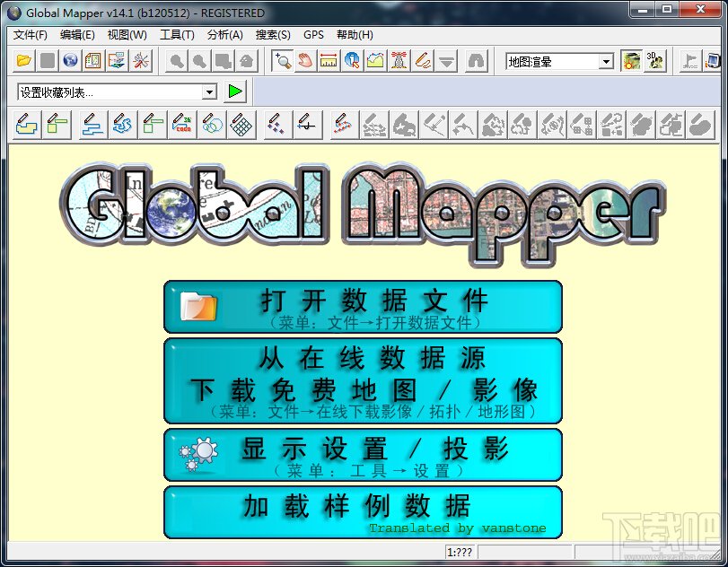Open the 文件(F) menu
The width and height of the screenshot is (728, 567).
31,35
